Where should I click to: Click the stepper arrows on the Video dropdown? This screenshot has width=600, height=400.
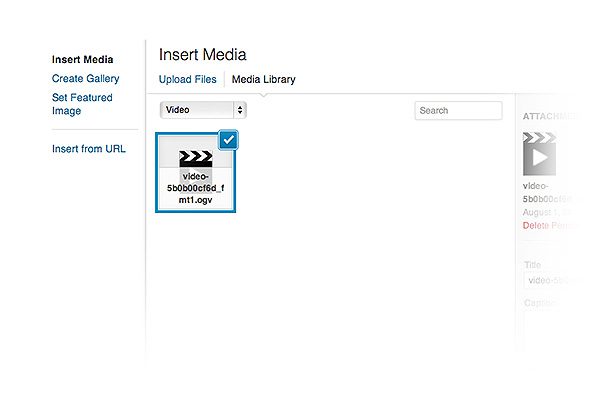tap(240, 110)
